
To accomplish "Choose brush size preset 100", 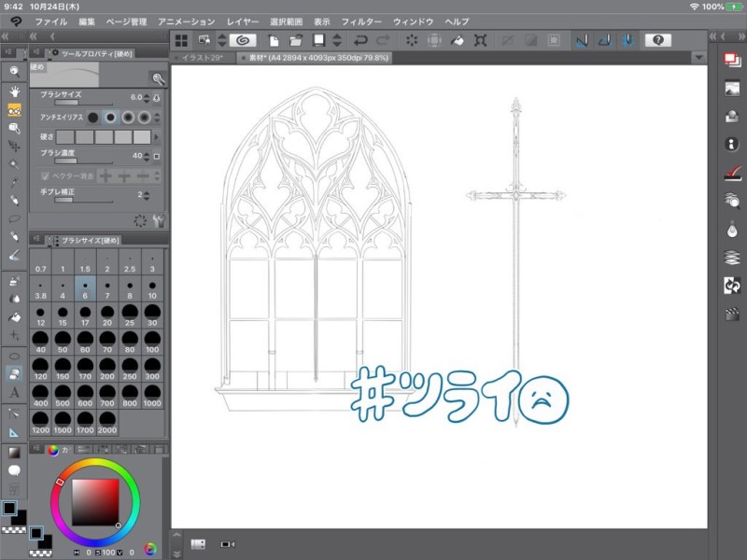I will click(x=151, y=342).
